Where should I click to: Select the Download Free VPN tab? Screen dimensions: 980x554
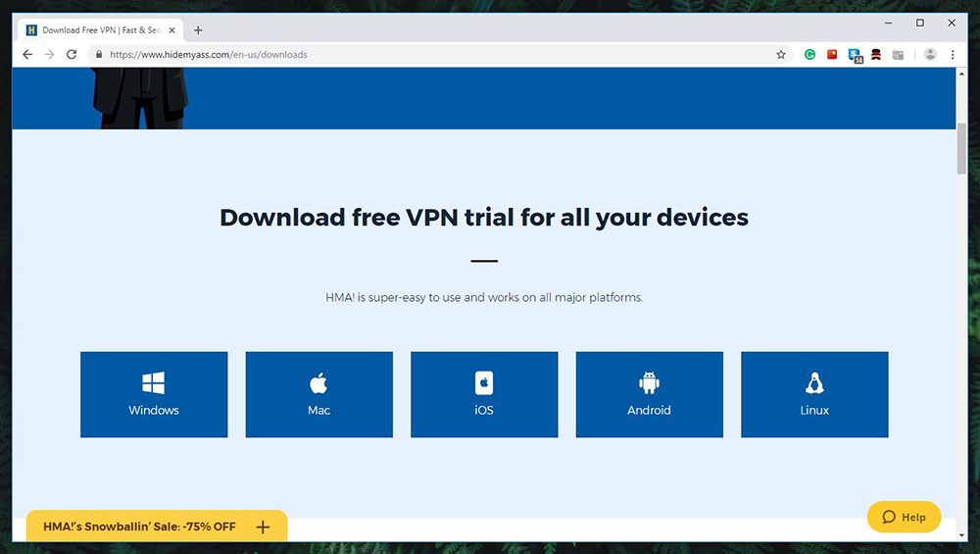point(101,30)
